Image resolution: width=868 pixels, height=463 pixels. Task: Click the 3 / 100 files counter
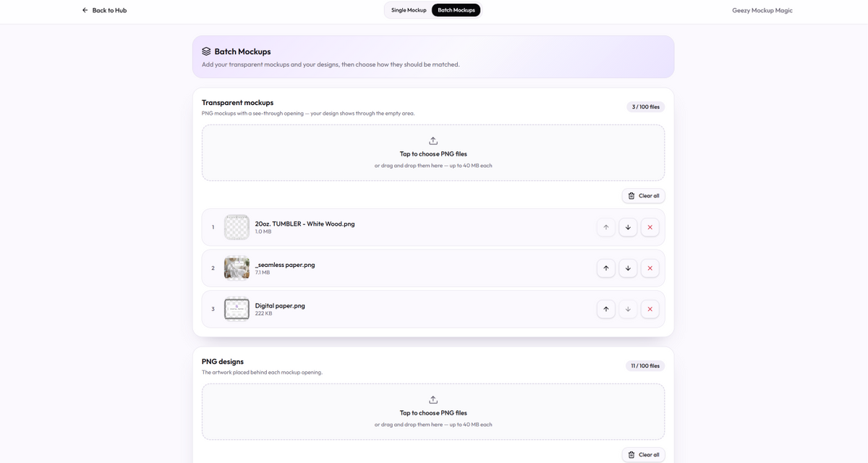coord(645,107)
